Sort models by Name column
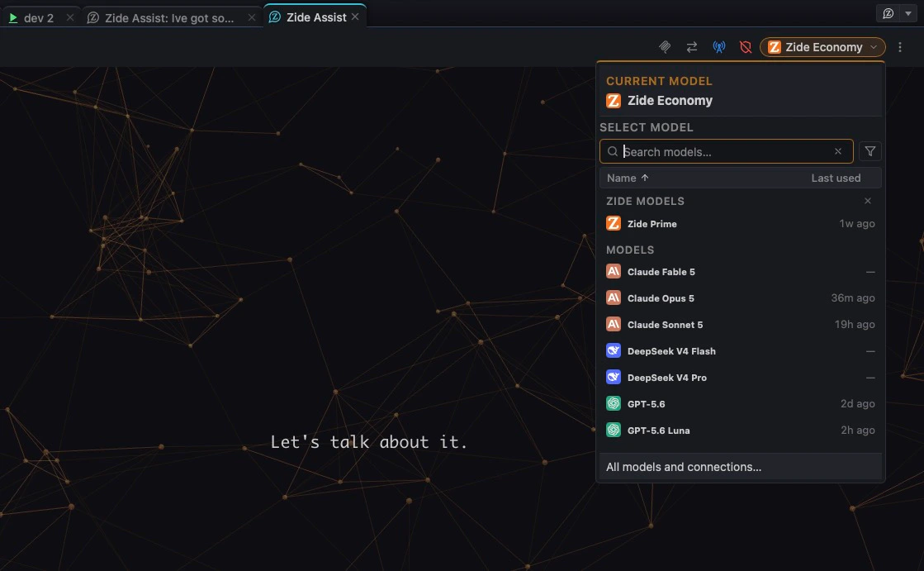The width and height of the screenshot is (924, 571). click(x=628, y=178)
